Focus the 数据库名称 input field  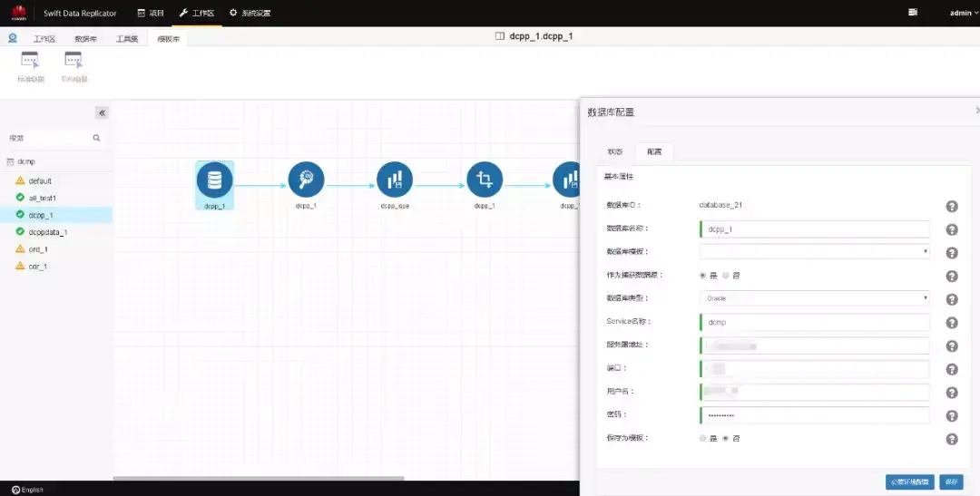pyautogui.click(x=814, y=229)
